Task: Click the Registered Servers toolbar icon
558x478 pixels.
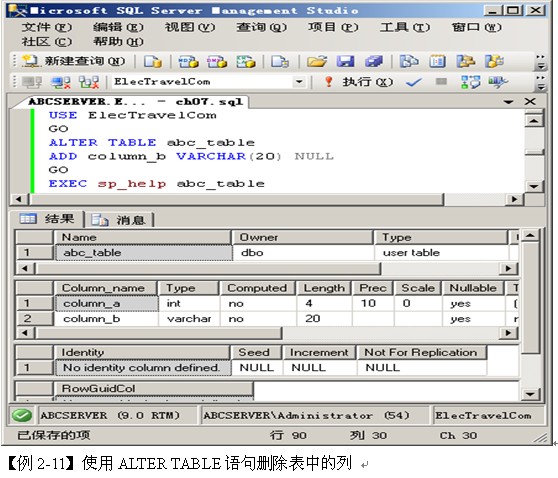Action: pyautogui.click(x=409, y=62)
